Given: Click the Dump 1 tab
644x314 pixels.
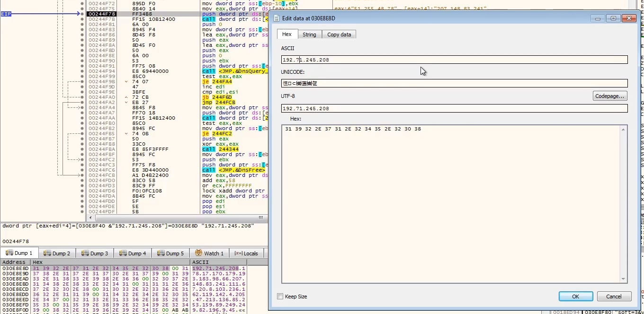Looking at the screenshot, I should click(x=20, y=253).
